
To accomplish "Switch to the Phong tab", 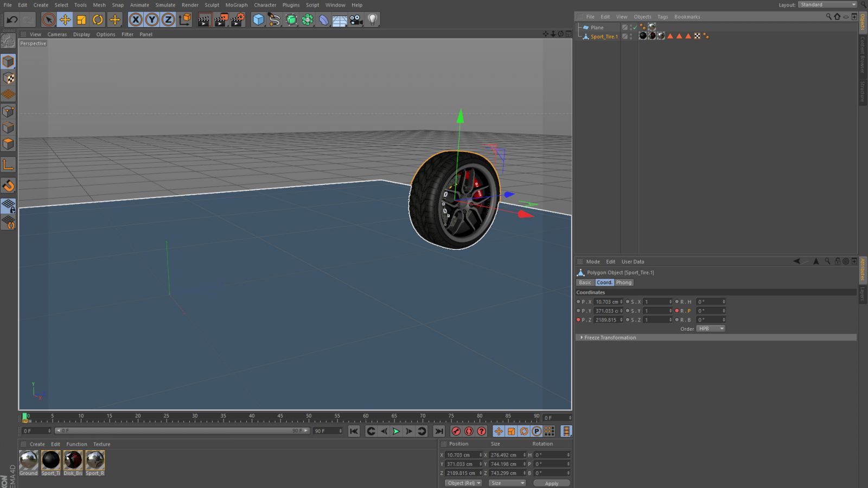I will coord(623,282).
